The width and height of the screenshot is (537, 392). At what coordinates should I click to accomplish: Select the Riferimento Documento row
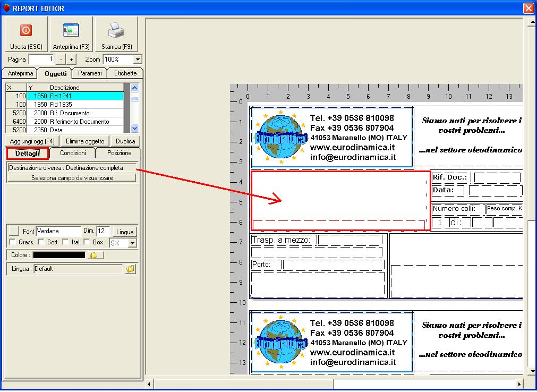pos(65,122)
